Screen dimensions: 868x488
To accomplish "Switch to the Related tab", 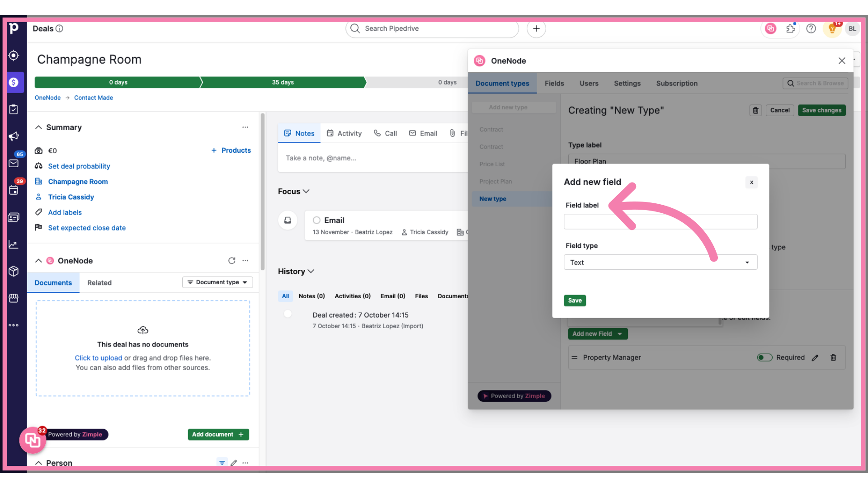I will (x=99, y=283).
